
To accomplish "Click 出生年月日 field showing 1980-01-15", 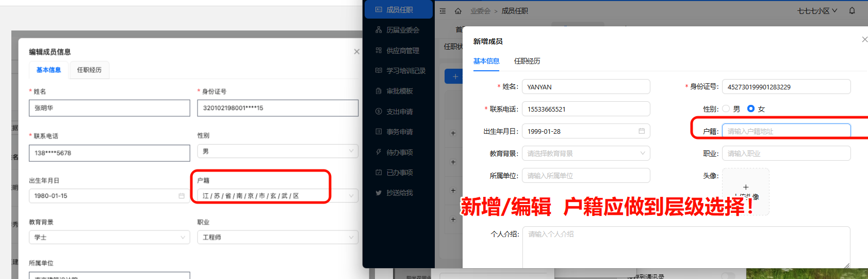I will click(x=109, y=196).
